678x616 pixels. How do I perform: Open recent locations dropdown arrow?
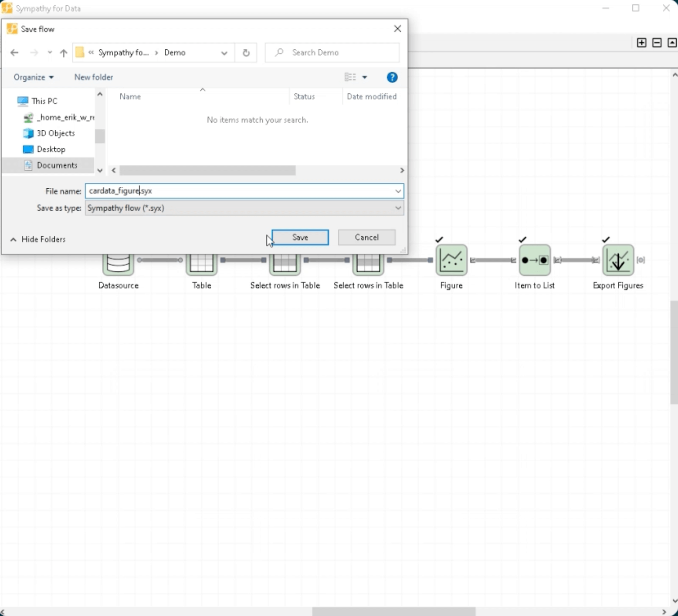tap(50, 53)
